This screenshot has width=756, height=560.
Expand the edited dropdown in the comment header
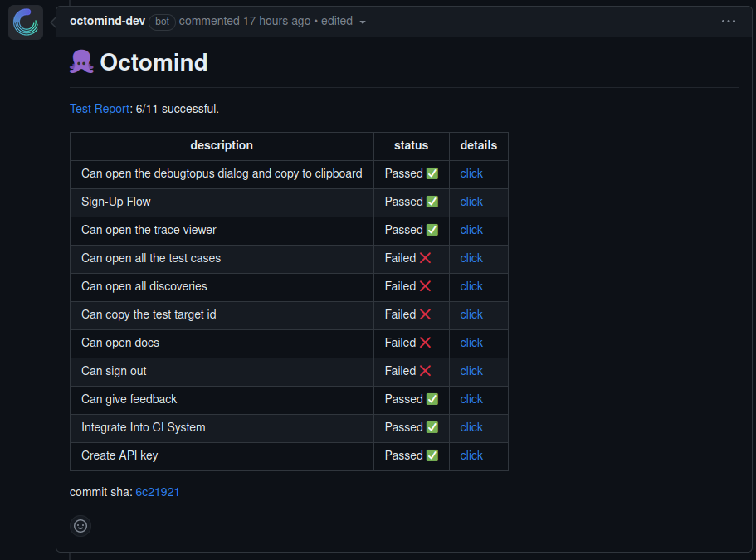[x=363, y=21]
